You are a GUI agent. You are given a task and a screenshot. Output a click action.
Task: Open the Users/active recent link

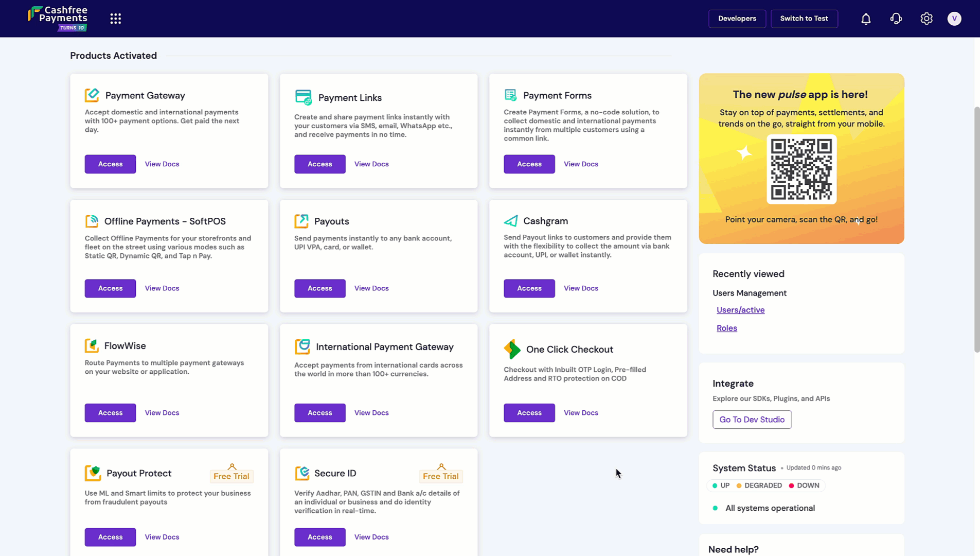[x=740, y=310]
